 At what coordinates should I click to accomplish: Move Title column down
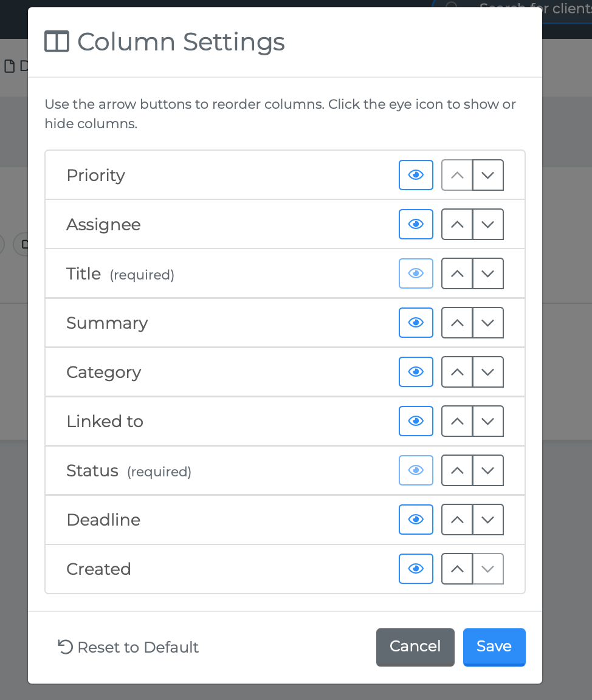[487, 273]
